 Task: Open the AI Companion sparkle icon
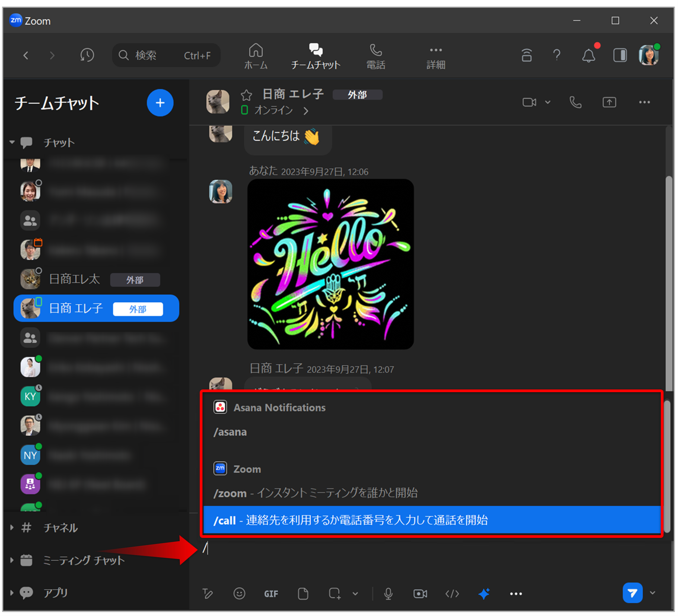pos(484,594)
